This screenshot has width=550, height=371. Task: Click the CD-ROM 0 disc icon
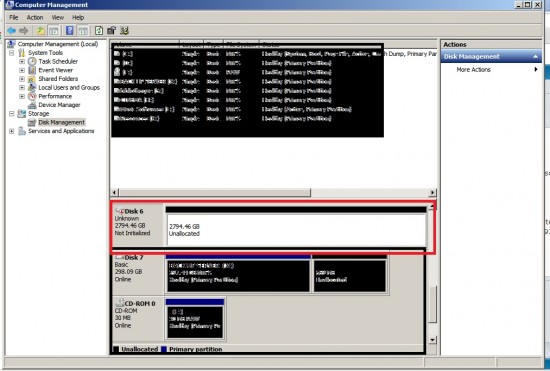click(120, 303)
